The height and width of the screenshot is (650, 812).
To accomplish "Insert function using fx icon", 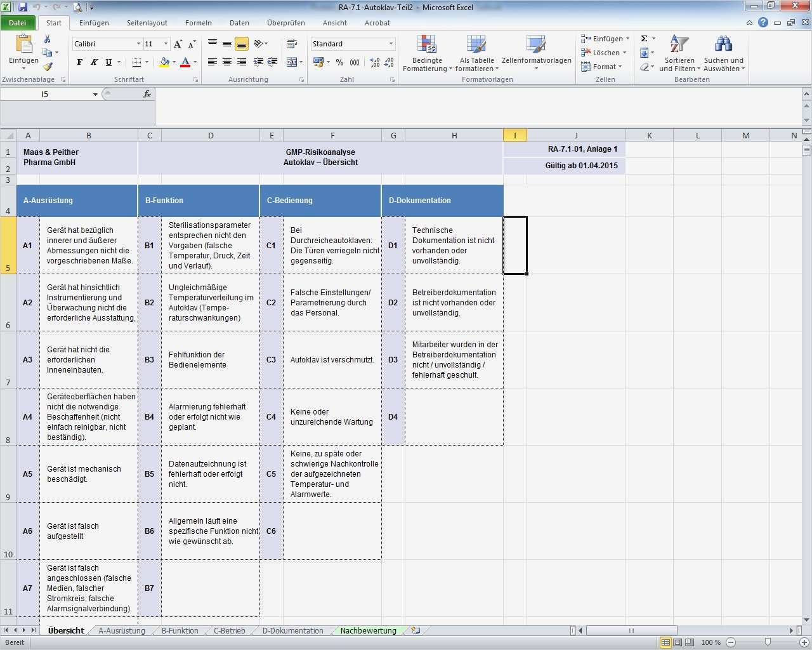I will pos(147,94).
